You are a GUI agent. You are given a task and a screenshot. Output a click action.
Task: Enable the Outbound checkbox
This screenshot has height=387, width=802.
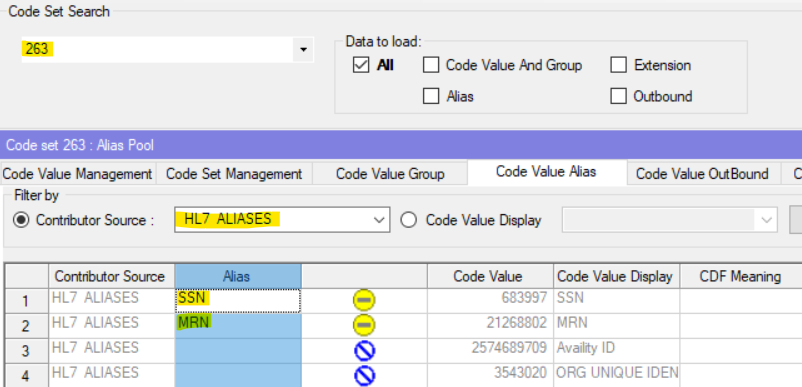tap(619, 96)
